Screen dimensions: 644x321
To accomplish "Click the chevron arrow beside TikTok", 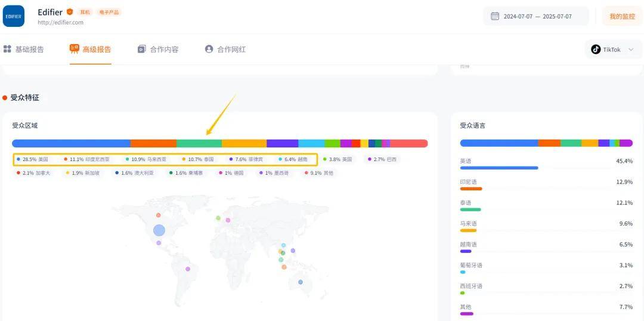I will pyautogui.click(x=631, y=50).
